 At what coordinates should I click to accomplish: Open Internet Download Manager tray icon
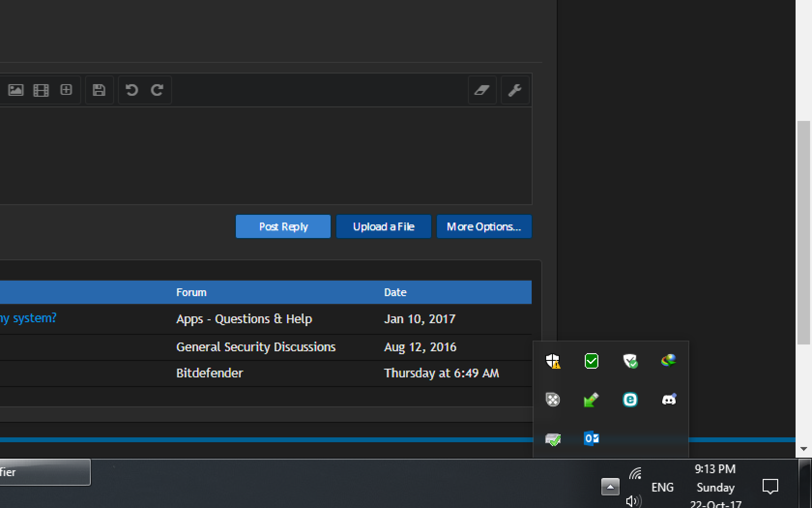pyautogui.click(x=669, y=361)
